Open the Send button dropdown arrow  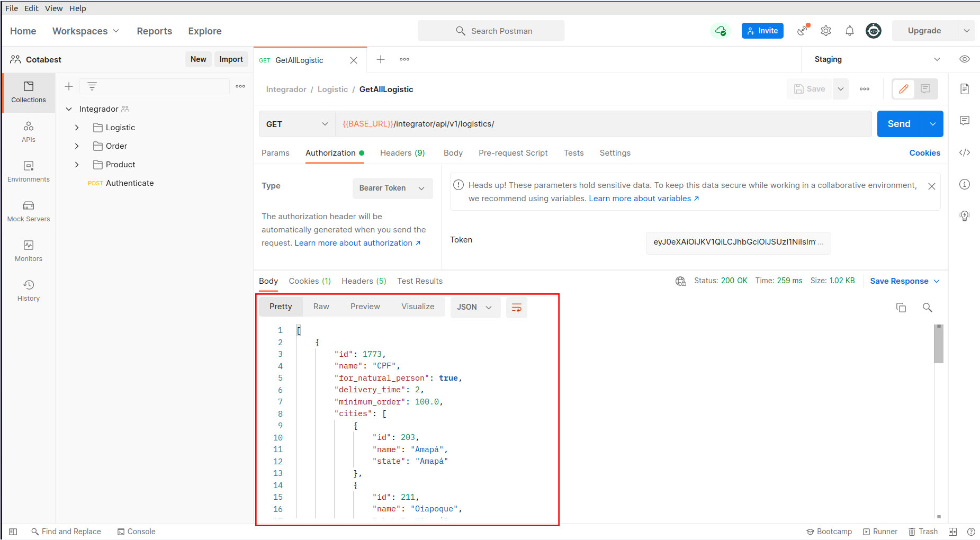point(933,124)
